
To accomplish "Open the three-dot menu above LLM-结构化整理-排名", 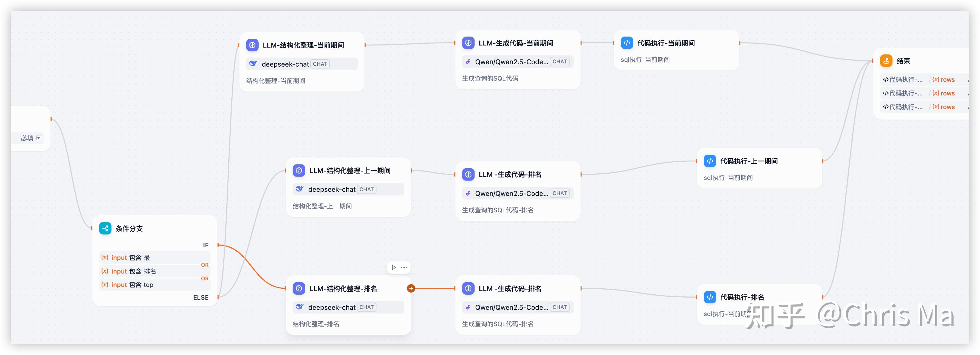I will (404, 267).
